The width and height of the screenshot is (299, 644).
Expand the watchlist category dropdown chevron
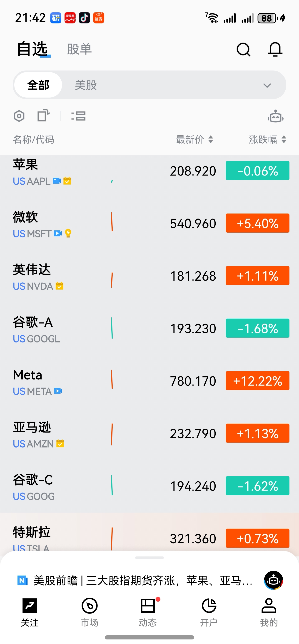click(267, 86)
